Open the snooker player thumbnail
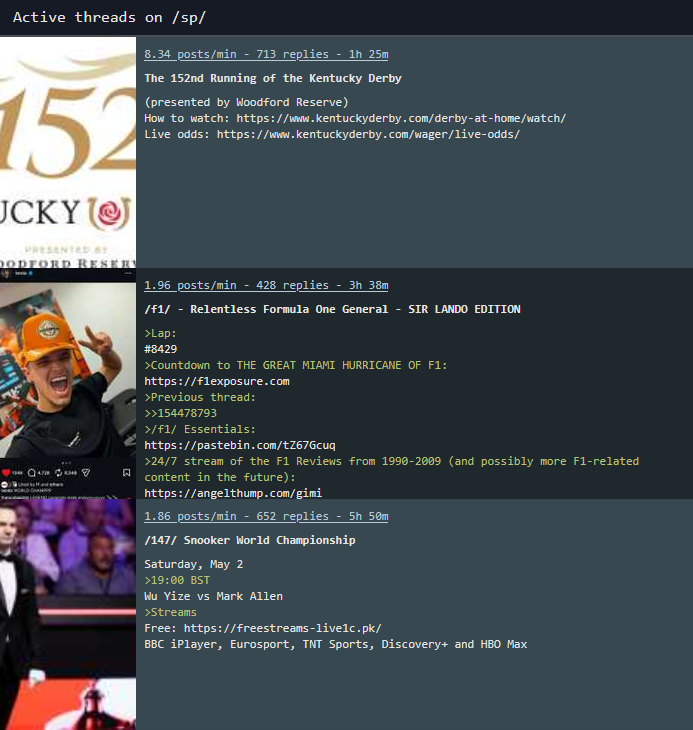This screenshot has width=693, height=730. pos(68,615)
